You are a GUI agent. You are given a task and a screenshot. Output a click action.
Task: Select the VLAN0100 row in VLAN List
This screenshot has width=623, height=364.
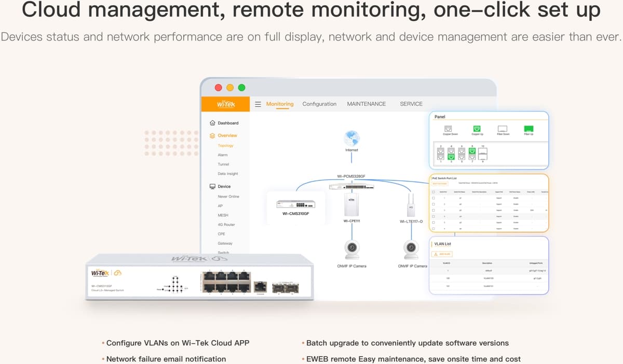coord(488,278)
